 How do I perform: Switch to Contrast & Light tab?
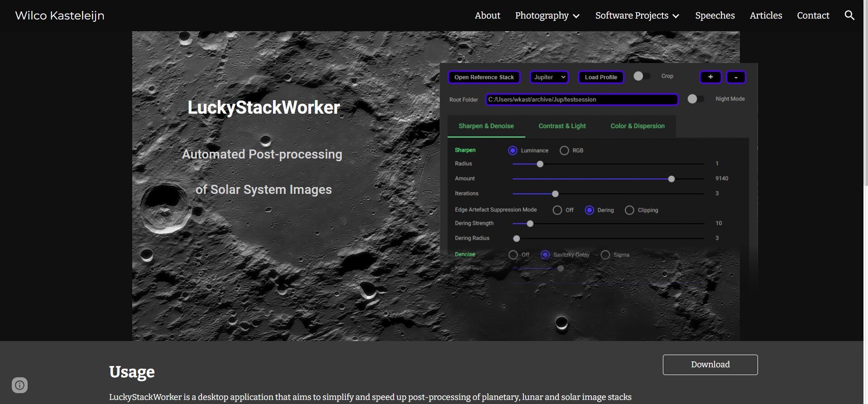point(562,126)
